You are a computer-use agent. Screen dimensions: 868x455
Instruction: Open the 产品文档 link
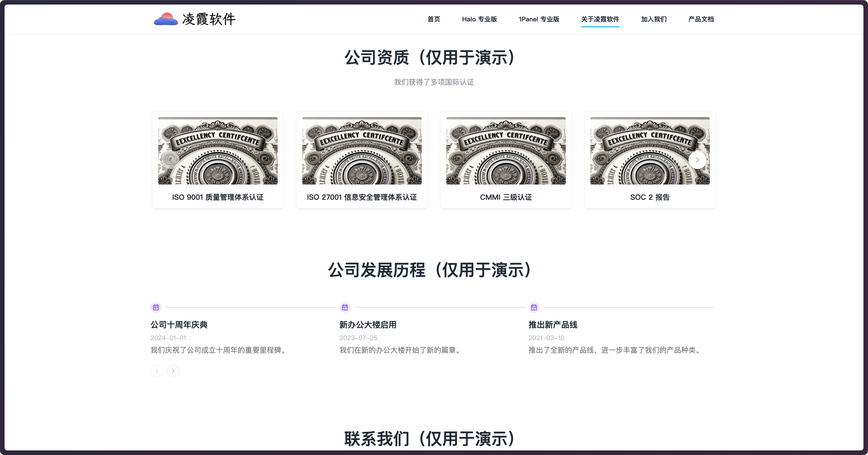701,19
